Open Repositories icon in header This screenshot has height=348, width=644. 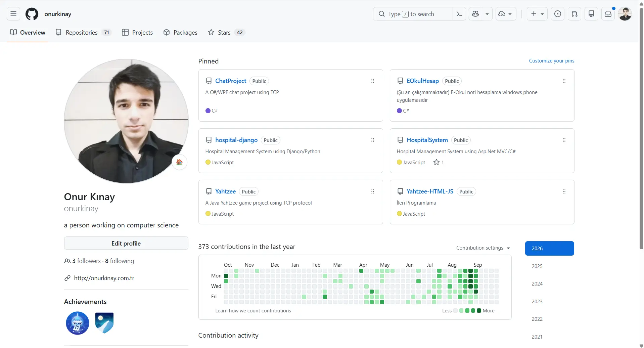[x=591, y=14]
